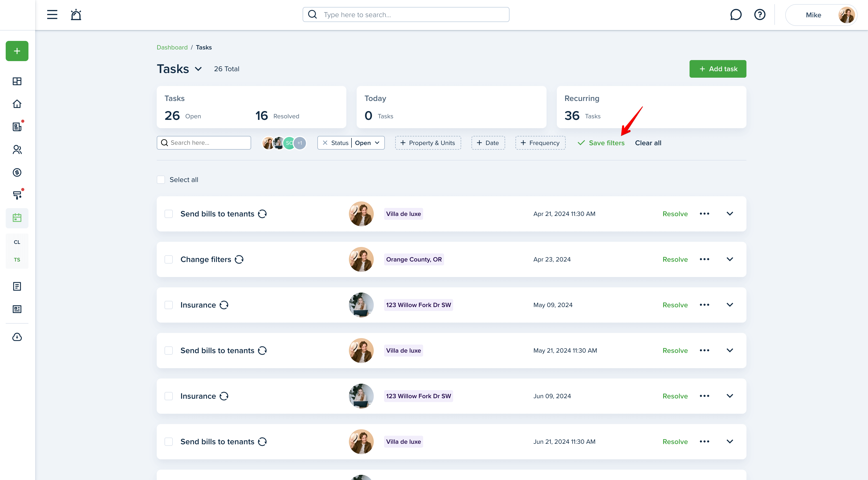868x480 pixels.
Task: Open the chat messages icon
Action: pyautogui.click(x=736, y=14)
